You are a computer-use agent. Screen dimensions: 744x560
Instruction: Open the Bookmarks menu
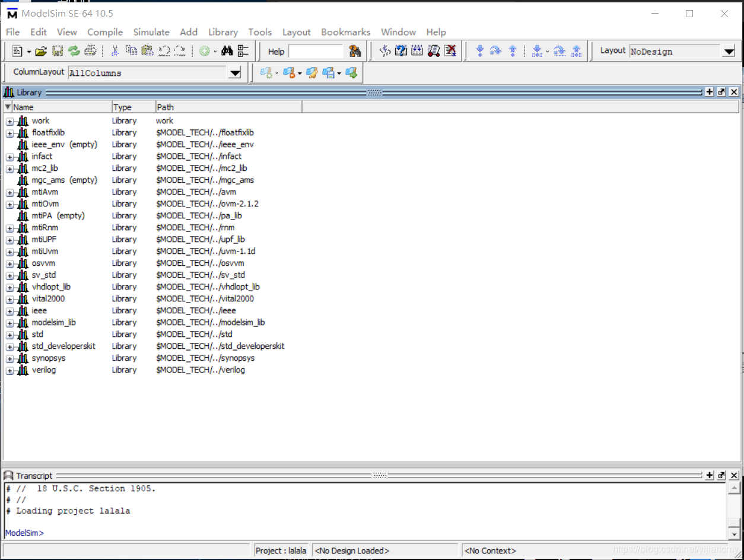coord(346,32)
